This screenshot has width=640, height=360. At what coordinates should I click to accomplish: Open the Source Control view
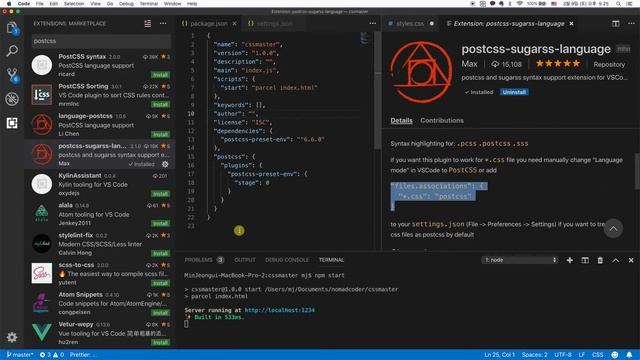pos(12,75)
